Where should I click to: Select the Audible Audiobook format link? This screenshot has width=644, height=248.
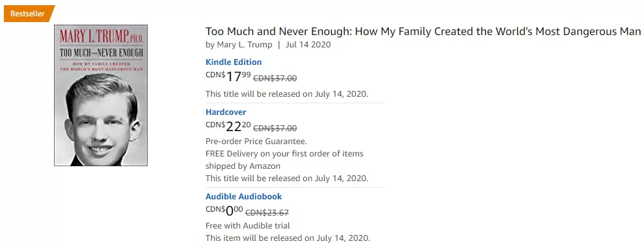(243, 196)
